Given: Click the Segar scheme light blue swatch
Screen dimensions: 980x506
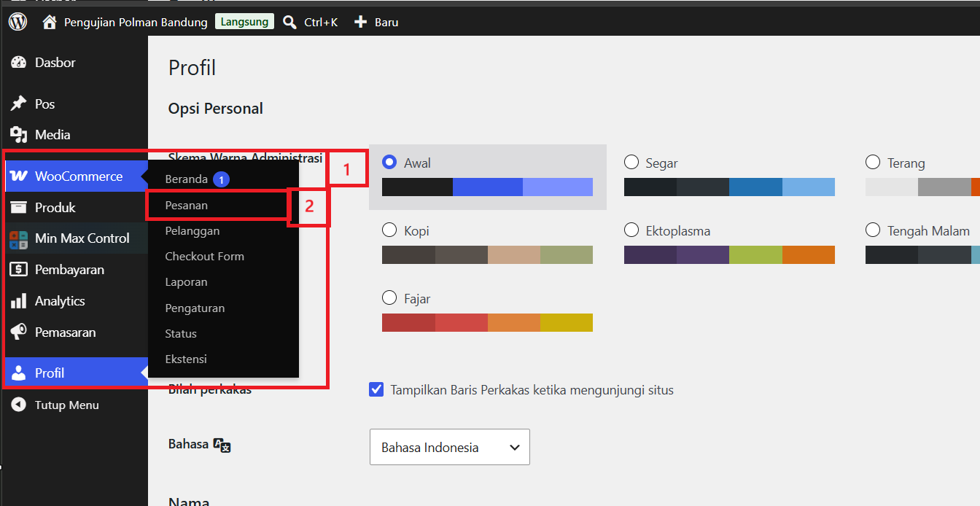Looking at the screenshot, I should pyautogui.click(x=809, y=187).
